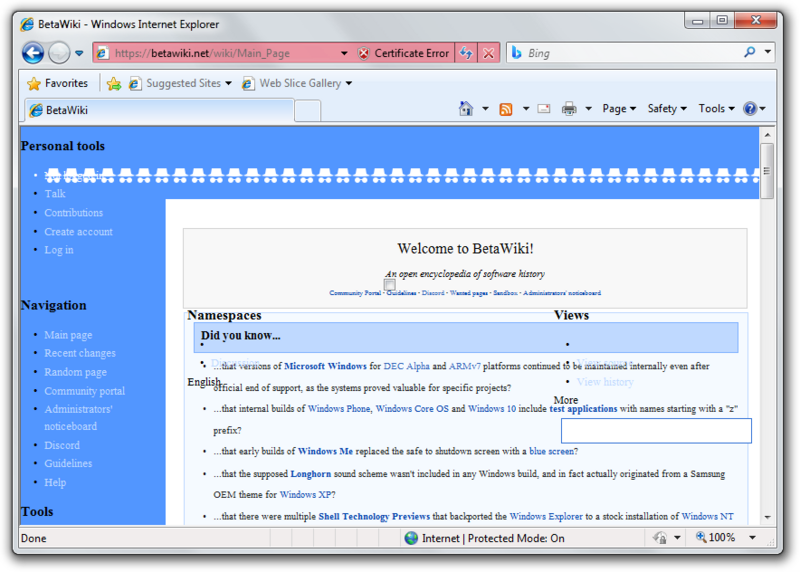Toggle the small checkbox under the tagline
800x572 pixels.
pyautogui.click(x=390, y=285)
